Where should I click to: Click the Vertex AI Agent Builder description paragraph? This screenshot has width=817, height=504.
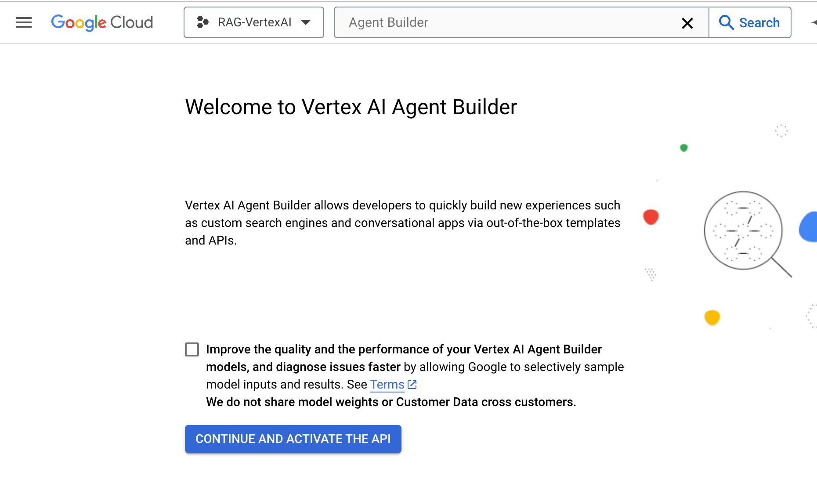(x=403, y=223)
